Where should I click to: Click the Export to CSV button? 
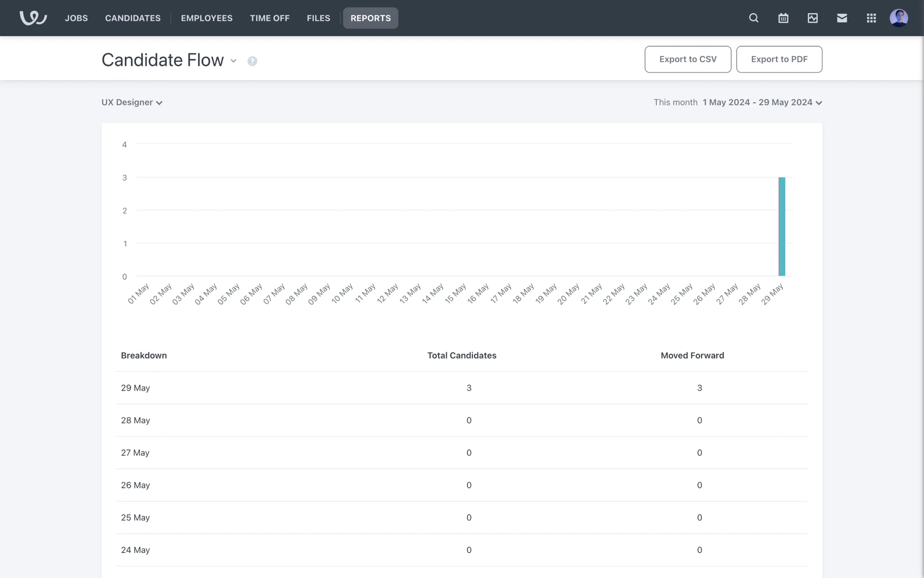[688, 59]
